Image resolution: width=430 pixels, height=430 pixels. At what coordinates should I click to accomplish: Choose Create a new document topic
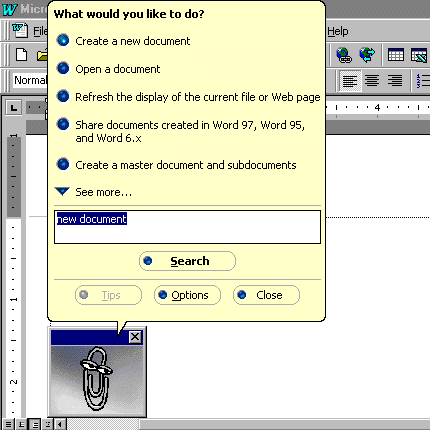coord(123,41)
